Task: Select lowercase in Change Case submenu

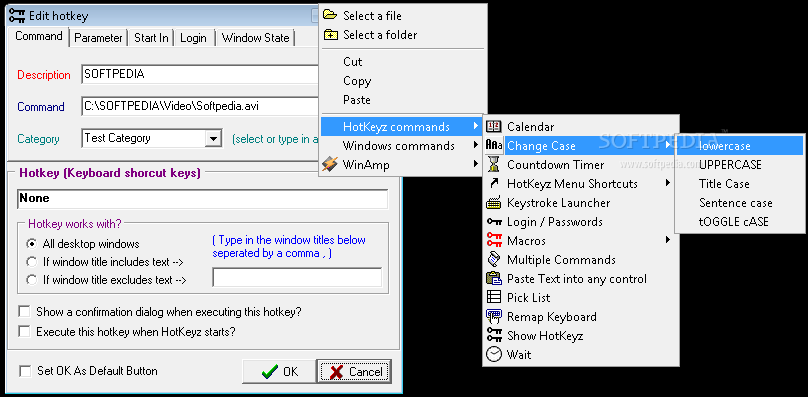Action: coord(739,146)
